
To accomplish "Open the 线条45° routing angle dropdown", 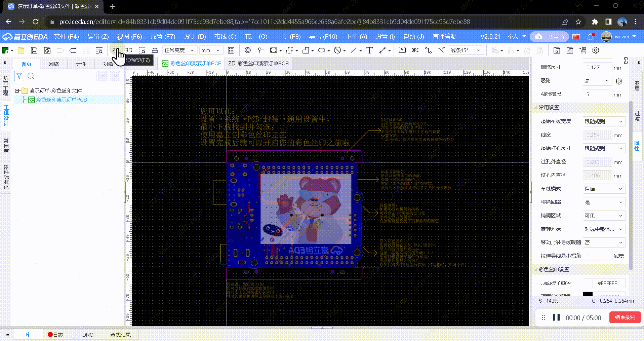I will 466,50.
